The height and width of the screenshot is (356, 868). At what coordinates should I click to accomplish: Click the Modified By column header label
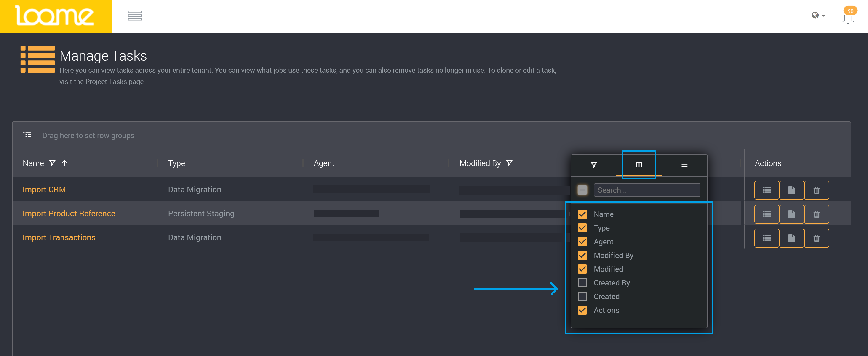tap(480, 163)
